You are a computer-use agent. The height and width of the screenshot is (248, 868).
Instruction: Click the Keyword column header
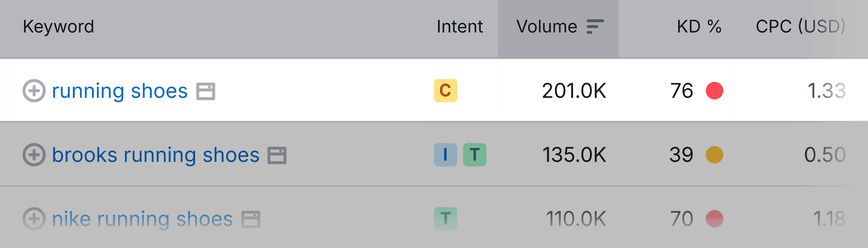pos(58,27)
